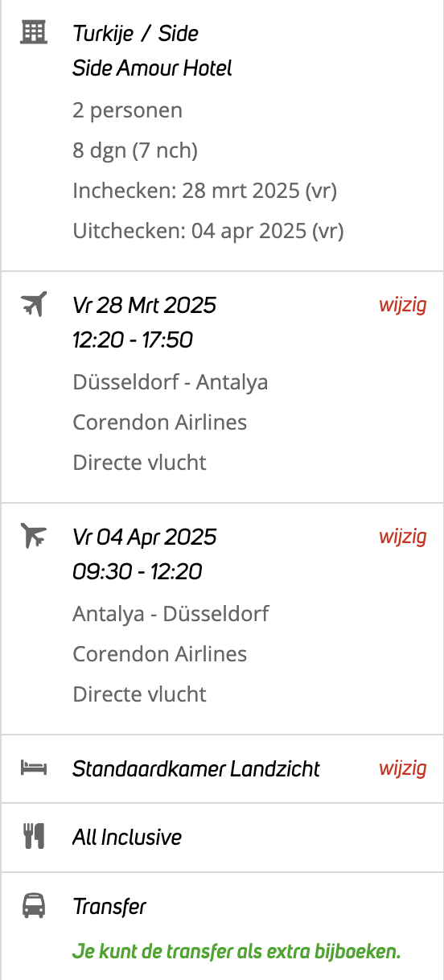Click the outbound flight airplane icon
Screen dimensions: 444x980
click(x=33, y=304)
